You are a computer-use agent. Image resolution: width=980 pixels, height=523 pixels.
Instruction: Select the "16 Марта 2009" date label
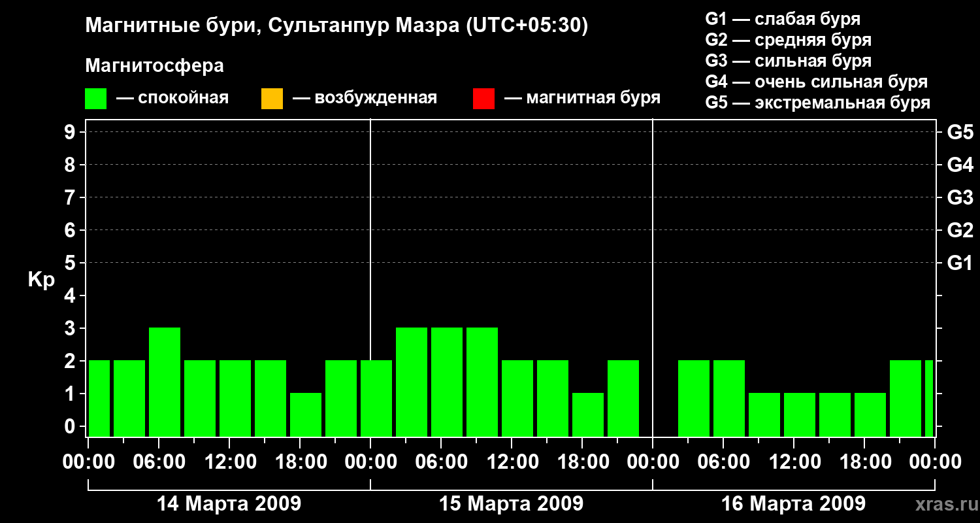click(x=793, y=504)
